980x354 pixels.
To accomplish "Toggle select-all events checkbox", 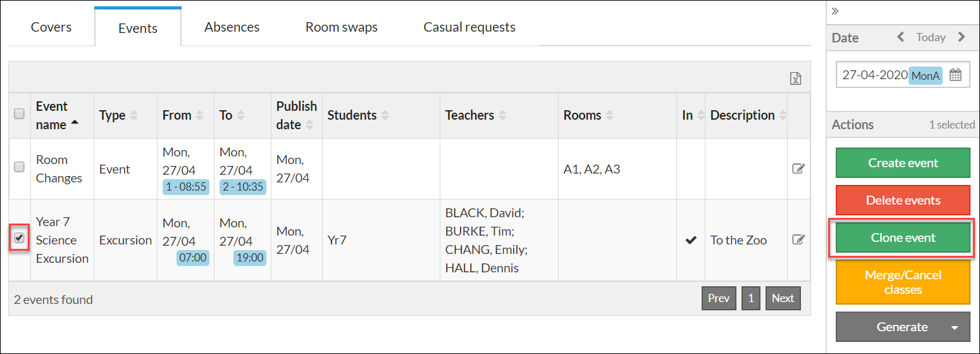I will 19,114.
